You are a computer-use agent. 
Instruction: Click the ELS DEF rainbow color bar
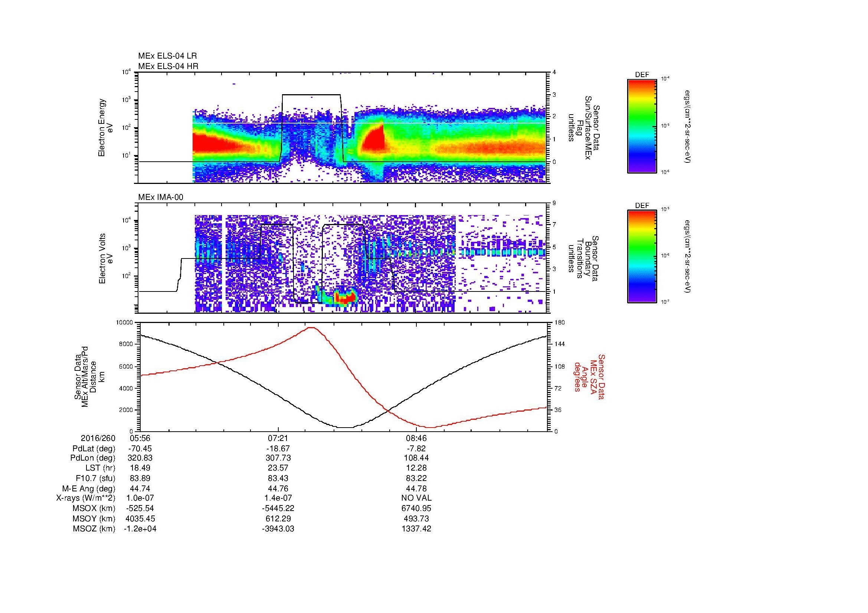[x=642, y=126]
